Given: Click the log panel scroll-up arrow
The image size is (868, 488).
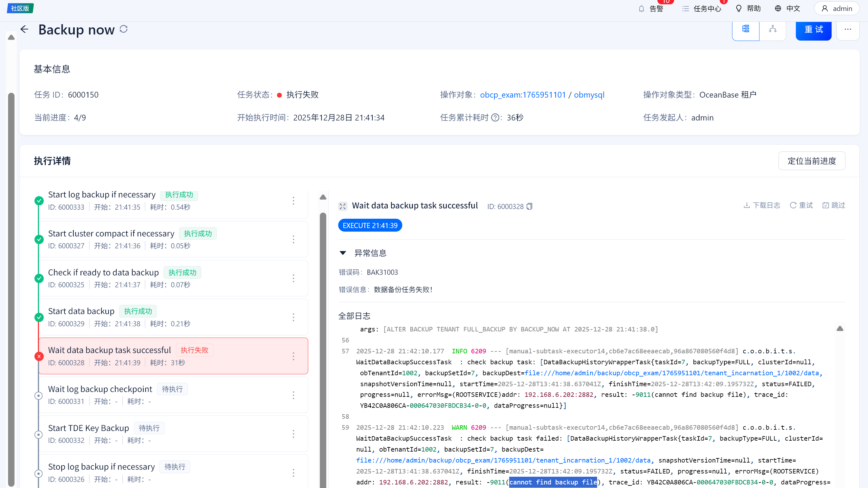Looking at the screenshot, I should (x=840, y=329).
